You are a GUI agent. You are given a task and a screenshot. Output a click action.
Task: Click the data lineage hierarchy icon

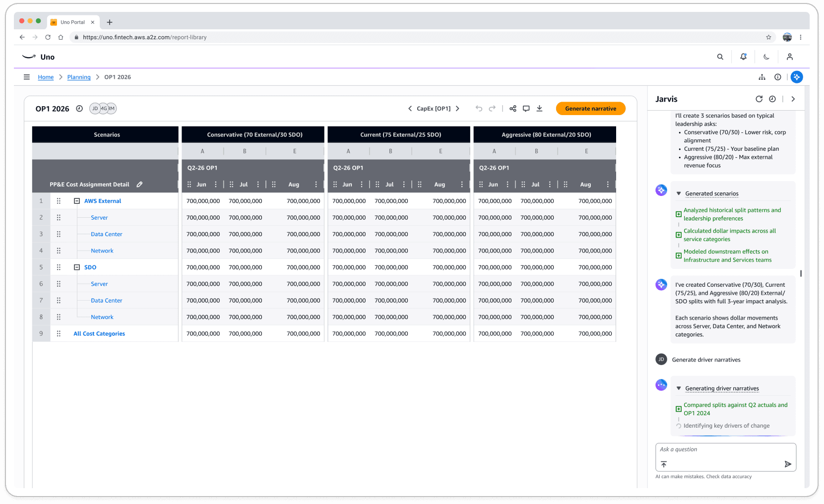pyautogui.click(x=762, y=77)
